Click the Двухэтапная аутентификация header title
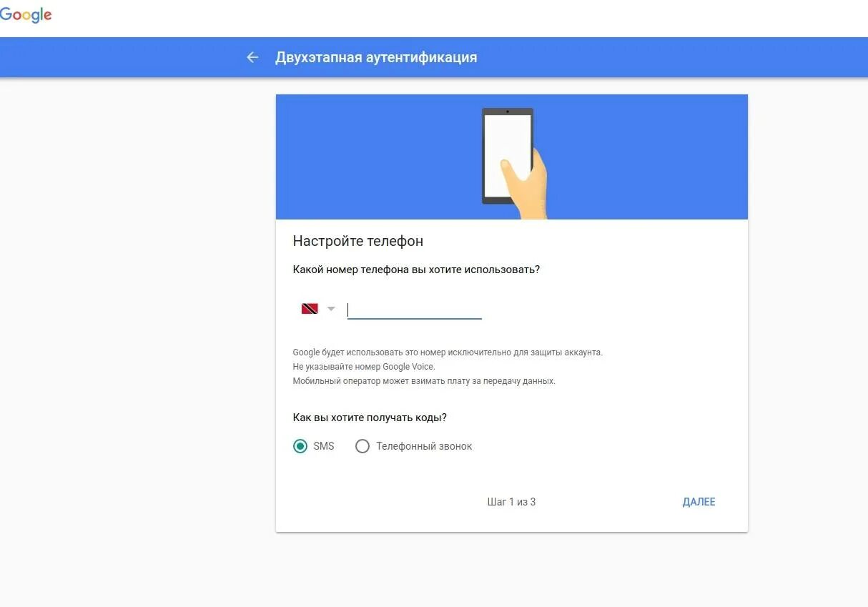This screenshot has height=607, width=868. point(376,57)
